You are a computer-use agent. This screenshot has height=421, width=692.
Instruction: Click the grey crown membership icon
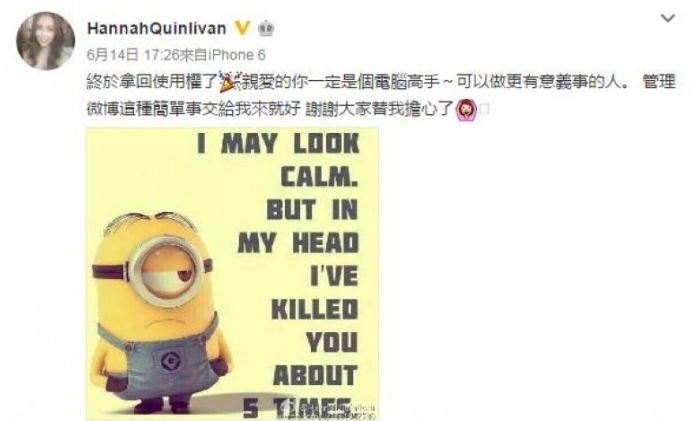pyautogui.click(x=266, y=29)
